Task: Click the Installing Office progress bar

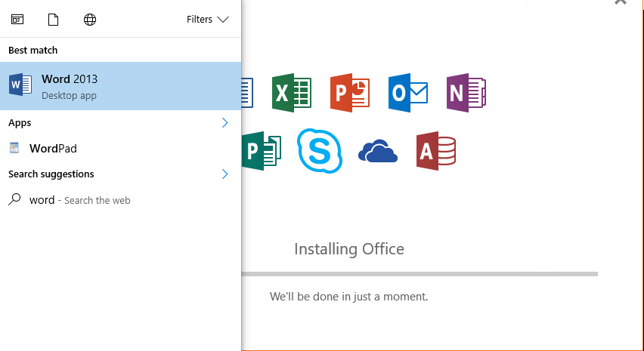Action: pos(420,274)
